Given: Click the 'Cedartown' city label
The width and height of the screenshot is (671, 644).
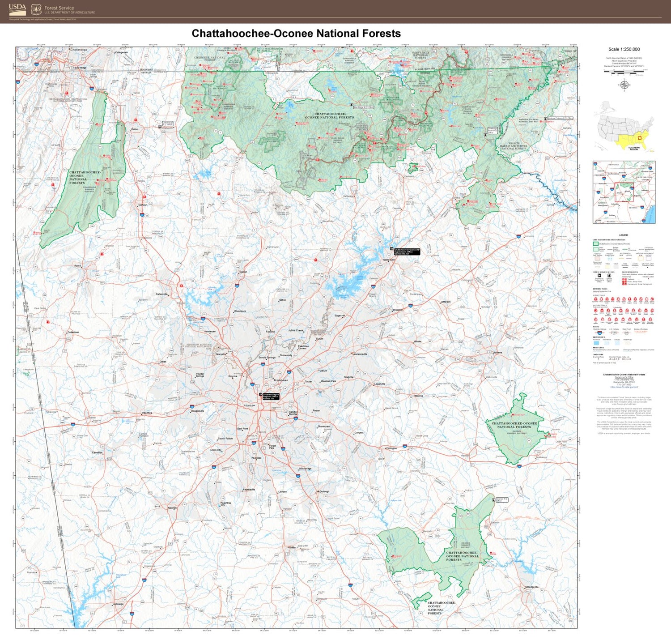Looking at the screenshot, I should (73, 332).
